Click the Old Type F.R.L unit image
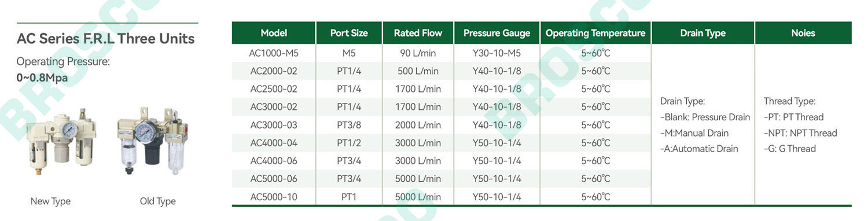 tap(153, 141)
